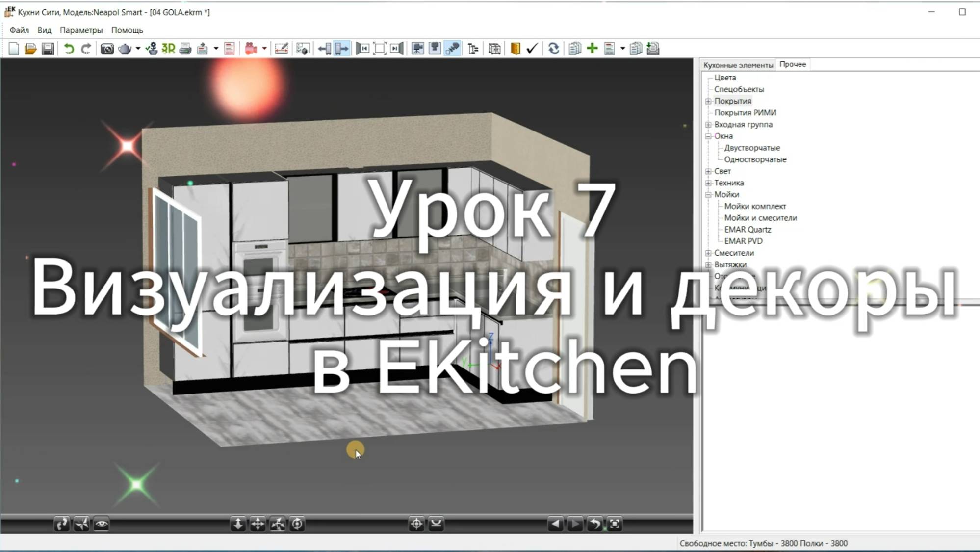Image resolution: width=980 pixels, height=552 pixels.
Task: Click the refresh/update model icon
Action: coord(554,48)
